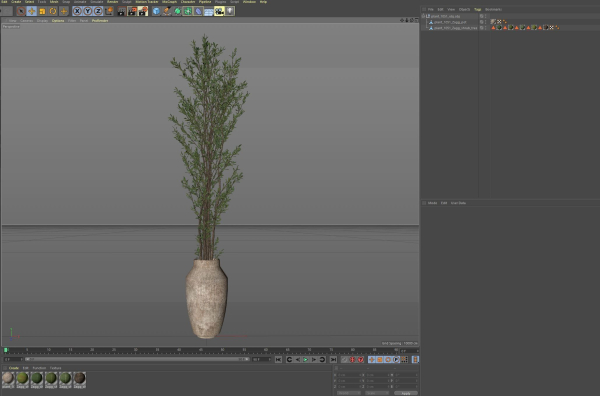Open the viewport ProRender menu

100,21
